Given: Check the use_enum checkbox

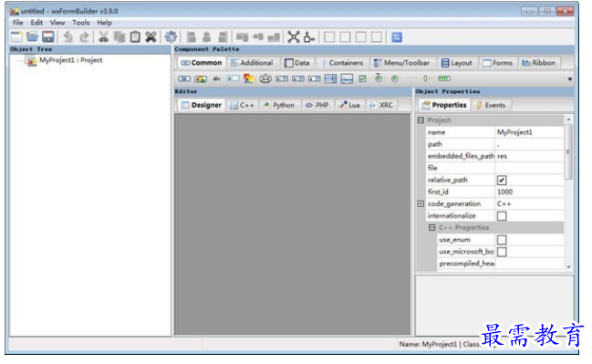Looking at the screenshot, I should pos(502,240).
